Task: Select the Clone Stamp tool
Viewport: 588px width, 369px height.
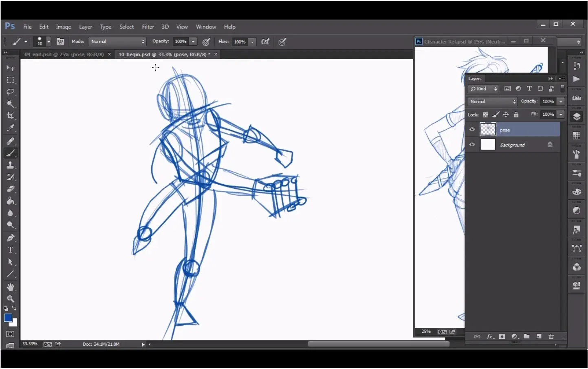Action: 11,165
